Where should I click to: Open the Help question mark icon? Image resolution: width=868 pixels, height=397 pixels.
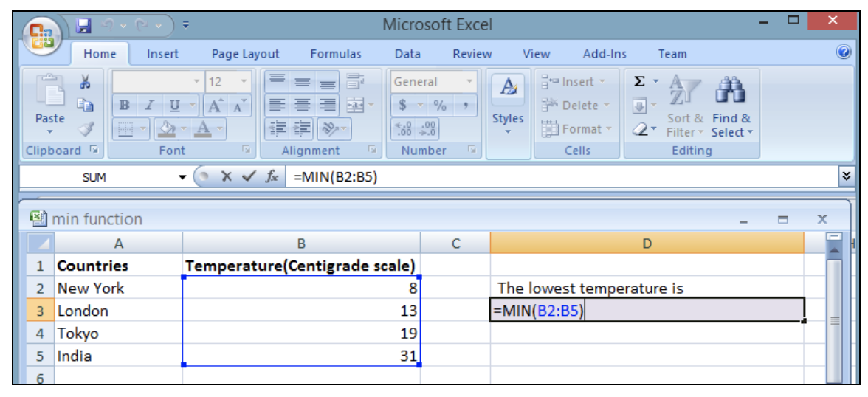844,52
